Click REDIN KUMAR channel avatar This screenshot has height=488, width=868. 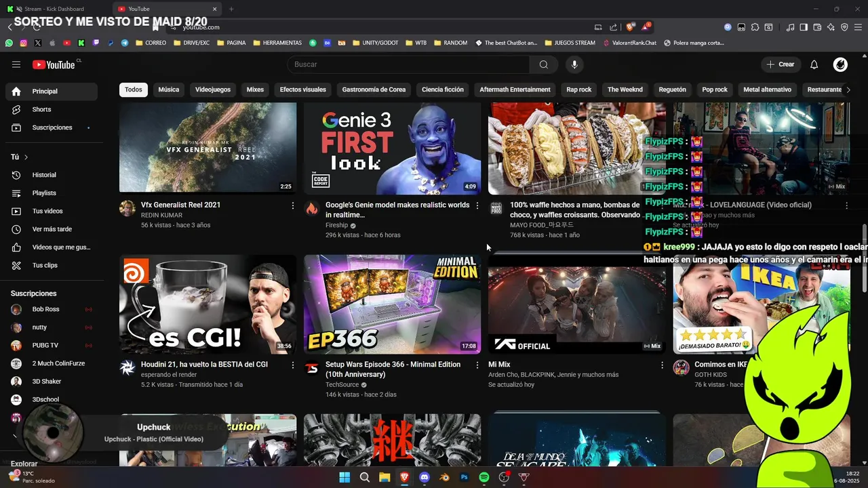click(127, 208)
